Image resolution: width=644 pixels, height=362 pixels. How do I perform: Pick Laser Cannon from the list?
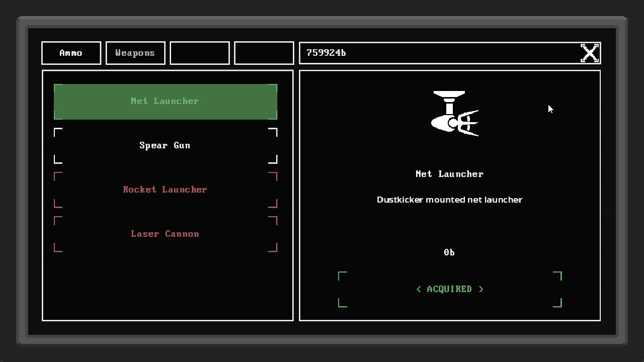click(165, 234)
